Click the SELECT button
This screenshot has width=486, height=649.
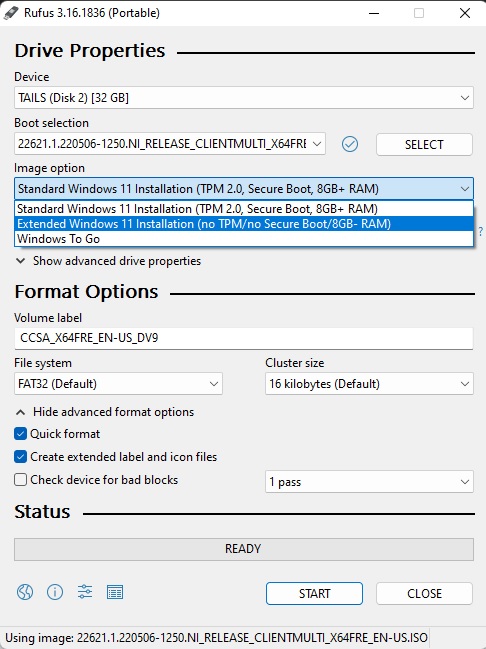pos(424,144)
